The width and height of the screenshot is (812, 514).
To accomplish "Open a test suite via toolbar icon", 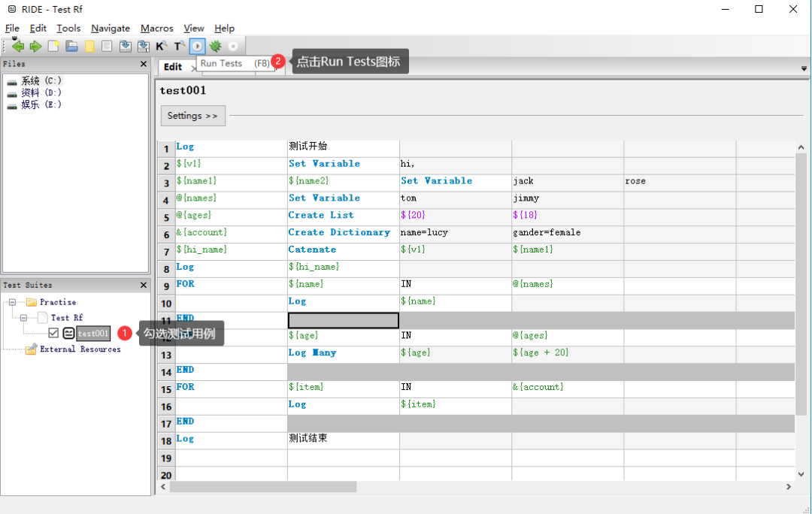I will point(71,46).
